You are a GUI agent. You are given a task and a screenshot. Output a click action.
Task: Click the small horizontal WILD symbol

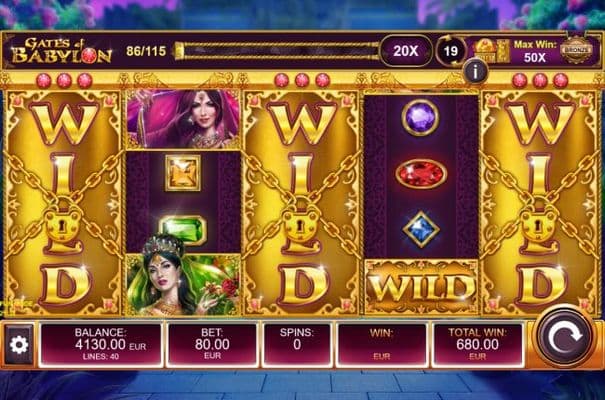(x=421, y=286)
